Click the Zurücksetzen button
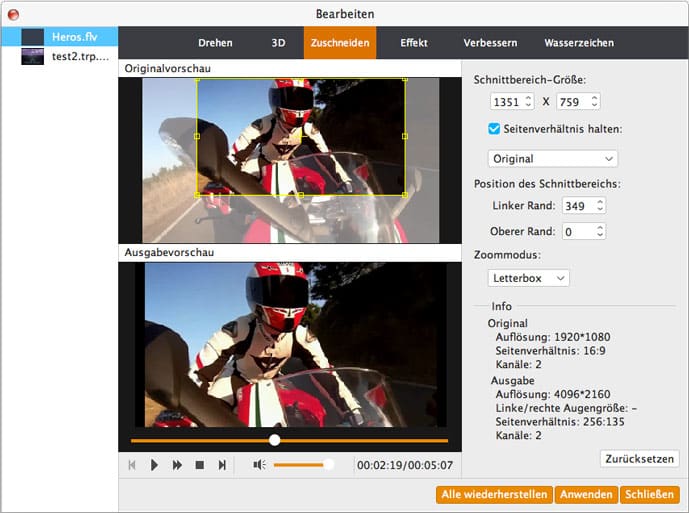Screen dimensions: 689x513 coord(640,459)
